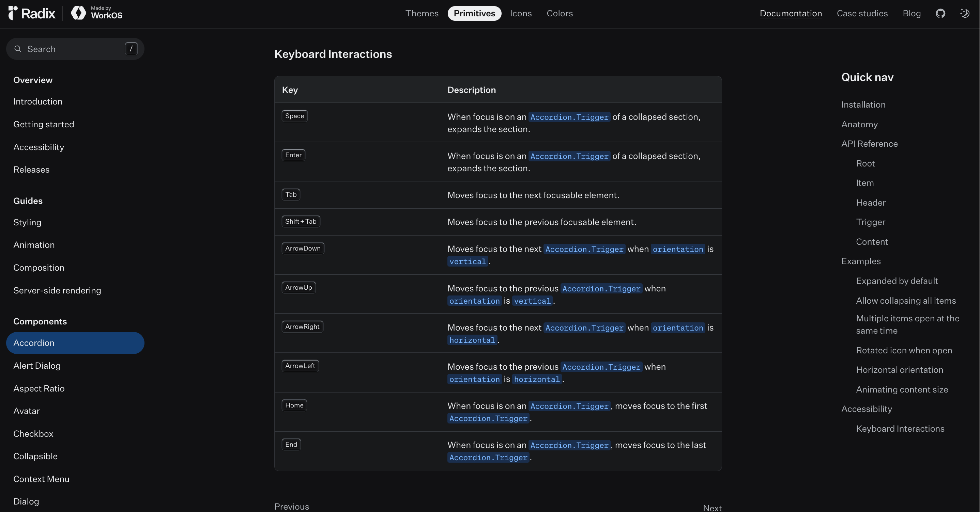This screenshot has width=980, height=512.
Task: Open the Documentation link
Action: click(790, 13)
